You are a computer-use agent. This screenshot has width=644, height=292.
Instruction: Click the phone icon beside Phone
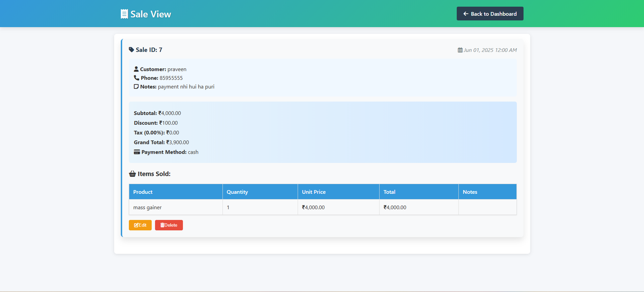pos(136,78)
